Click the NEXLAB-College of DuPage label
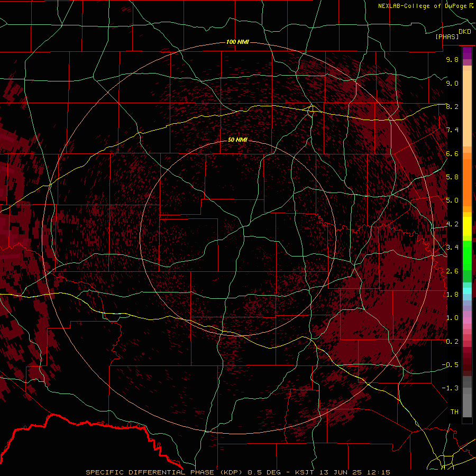Image resolution: width=476 pixels, height=476 pixels. pyautogui.click(x=423, y=6)
